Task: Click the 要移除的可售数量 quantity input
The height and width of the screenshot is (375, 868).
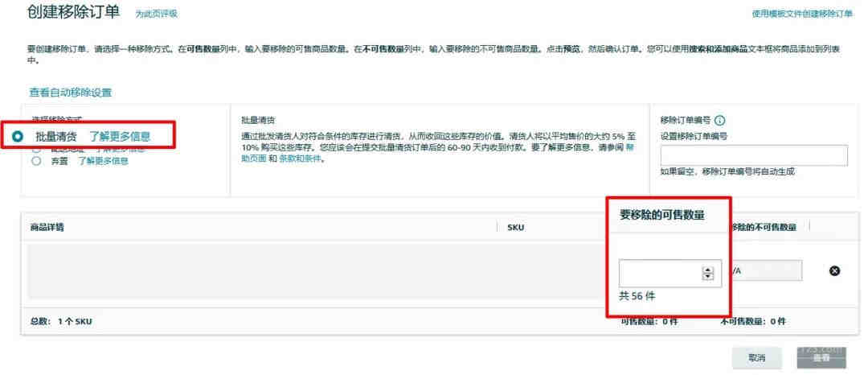Action: 669,273
